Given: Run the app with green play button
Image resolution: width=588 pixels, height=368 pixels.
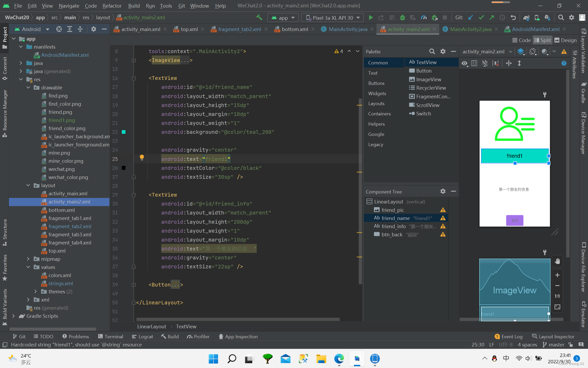Looking at the screenshot, I should (x=371, y=18).
